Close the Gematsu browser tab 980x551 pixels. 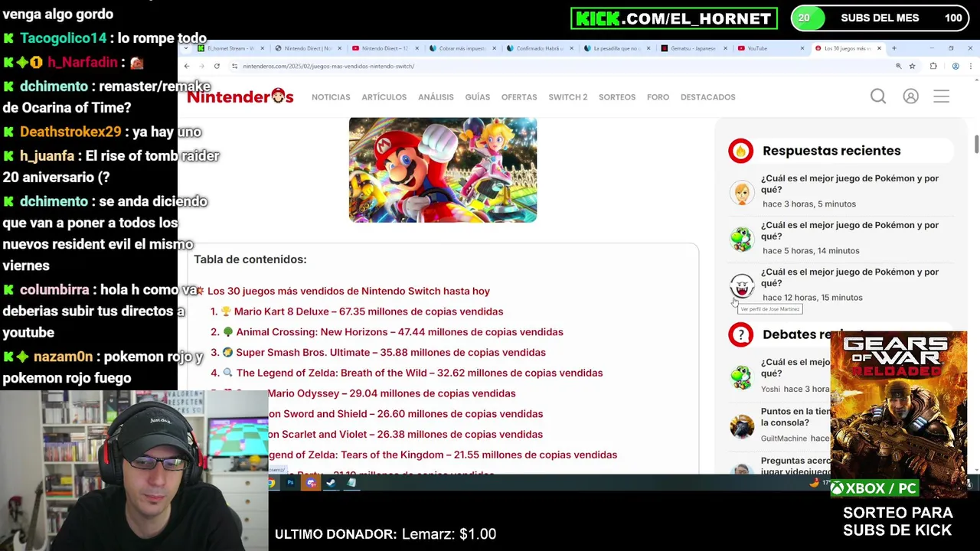[x=724, y=48]
